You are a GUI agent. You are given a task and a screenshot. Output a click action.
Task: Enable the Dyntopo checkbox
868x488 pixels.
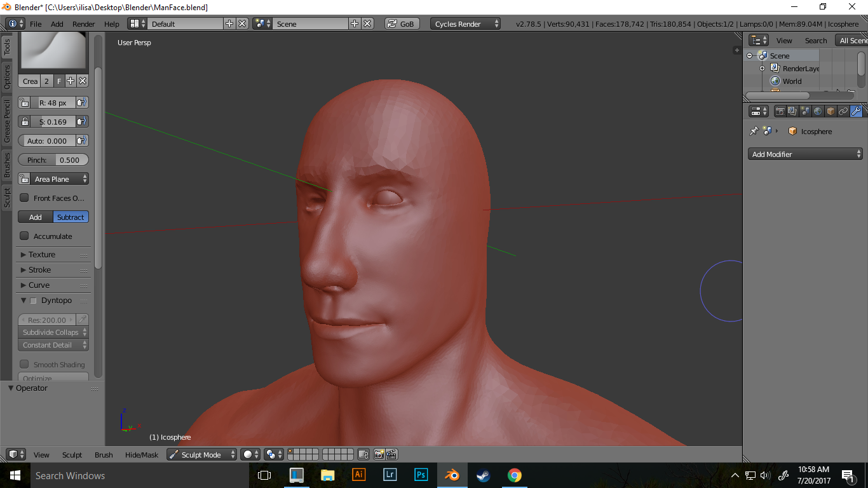click(x=34, y=301)
